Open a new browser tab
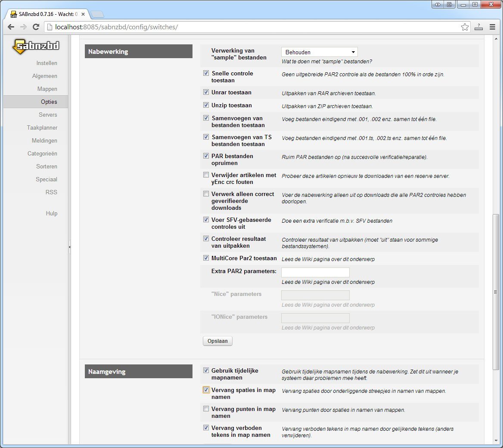 coord(97,14)
